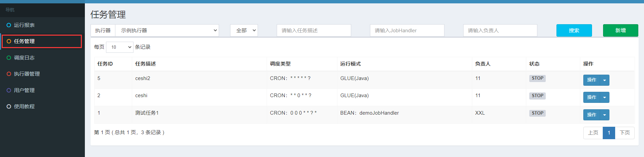Open the 示例执行器 executor dropdown

click(167, 31)
